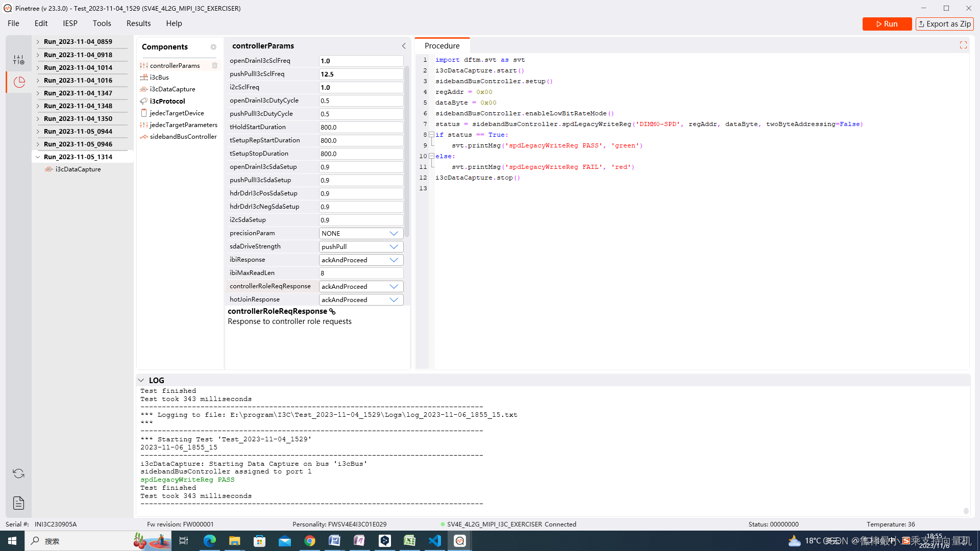The width and height of the screenshot is (980, 551).
Task: Open the Help menu
Action: click(174, 23)
